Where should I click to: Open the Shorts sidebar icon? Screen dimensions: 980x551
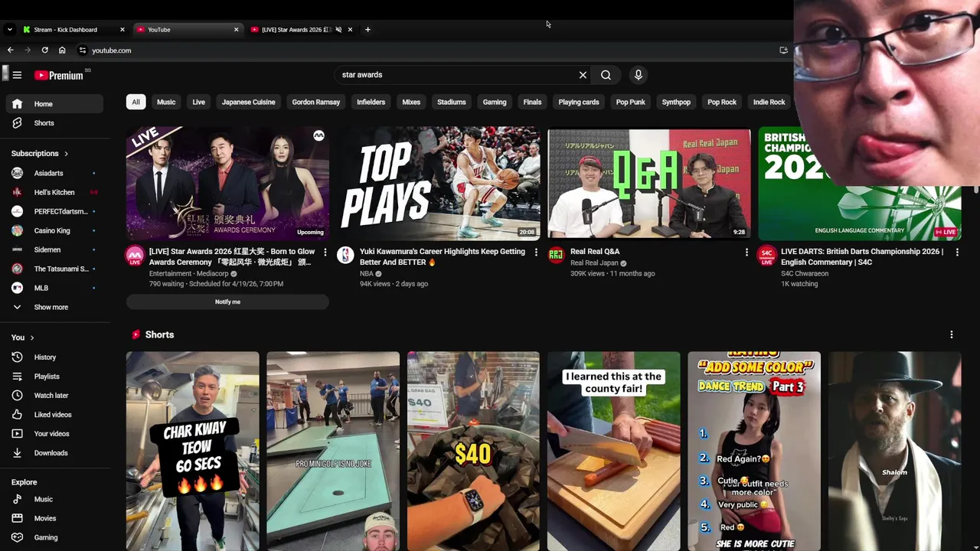point(18,123)
